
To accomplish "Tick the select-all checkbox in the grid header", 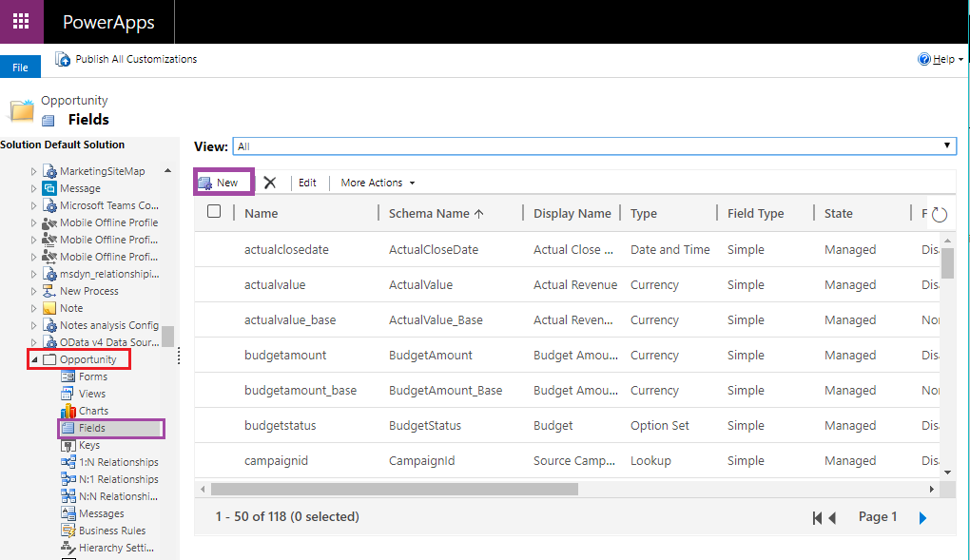I will click(214, 212).
